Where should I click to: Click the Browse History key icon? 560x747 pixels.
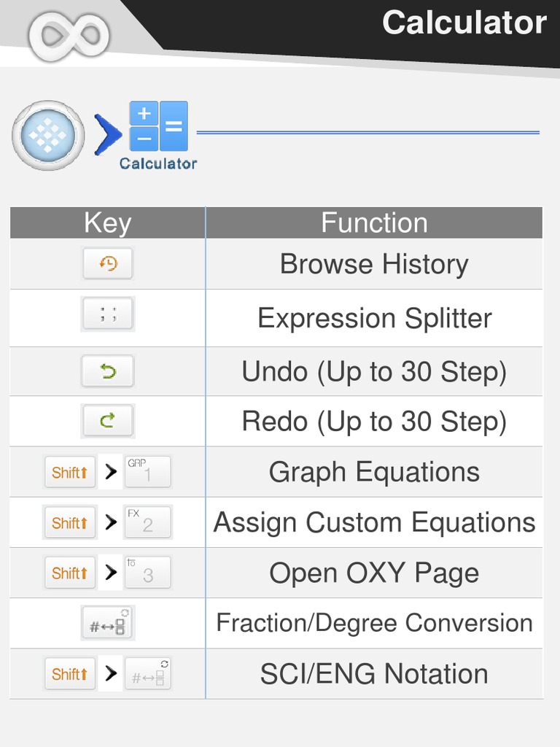[108, 263]
